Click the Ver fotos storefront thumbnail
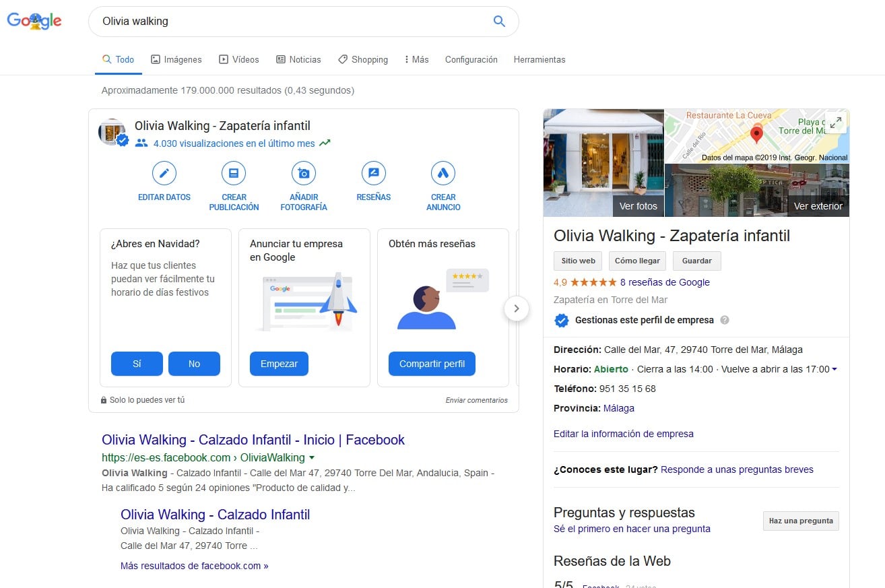 pos(603,163)
